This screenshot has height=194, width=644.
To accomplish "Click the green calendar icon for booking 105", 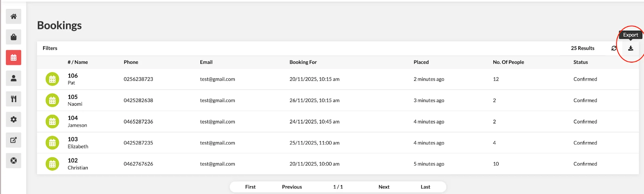I will tap(52, 100).
